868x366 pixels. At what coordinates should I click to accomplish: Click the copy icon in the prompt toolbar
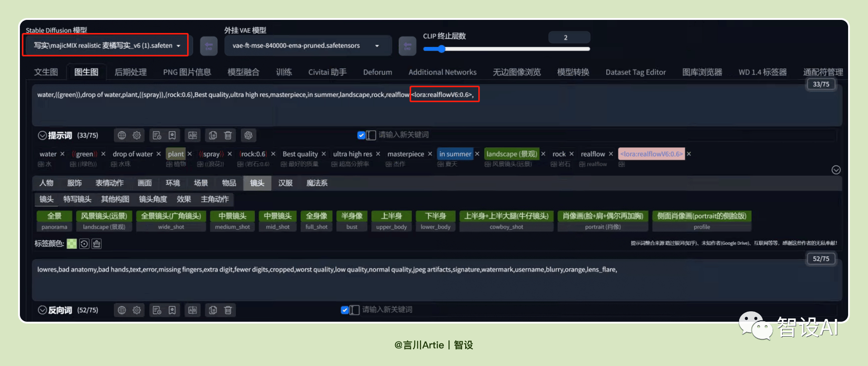[213, 135]
